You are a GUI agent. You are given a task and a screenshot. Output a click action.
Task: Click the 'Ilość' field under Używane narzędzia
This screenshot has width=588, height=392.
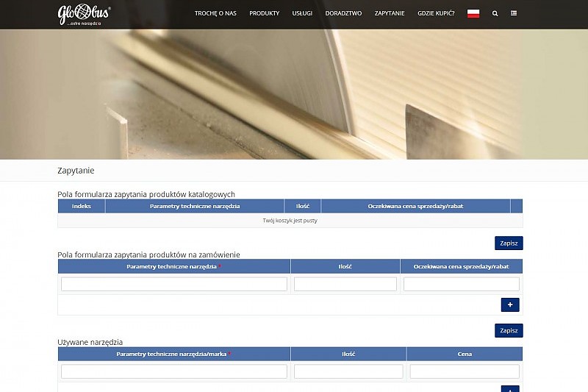click(x=348, y=371)
